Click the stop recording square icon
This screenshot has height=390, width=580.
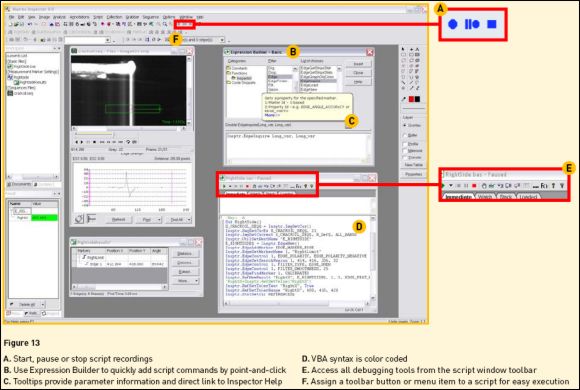(492, 24)
